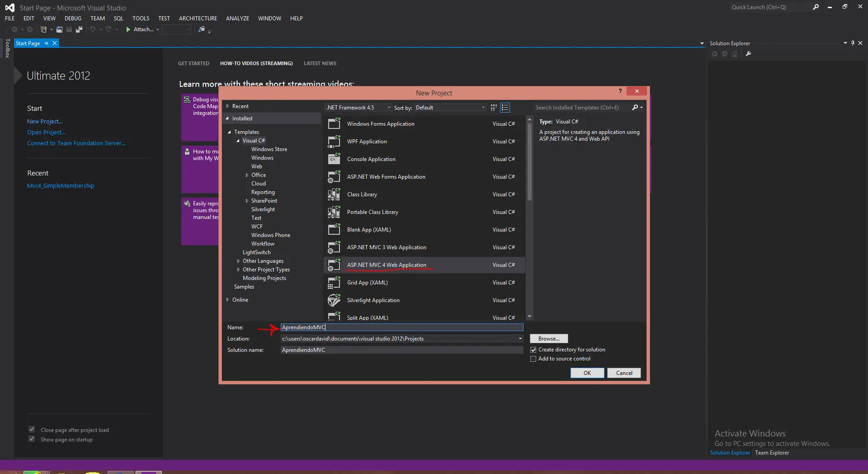Cancel the New Project dialog
The width and height of the screenshot is (868, 474).
point(624,373)
